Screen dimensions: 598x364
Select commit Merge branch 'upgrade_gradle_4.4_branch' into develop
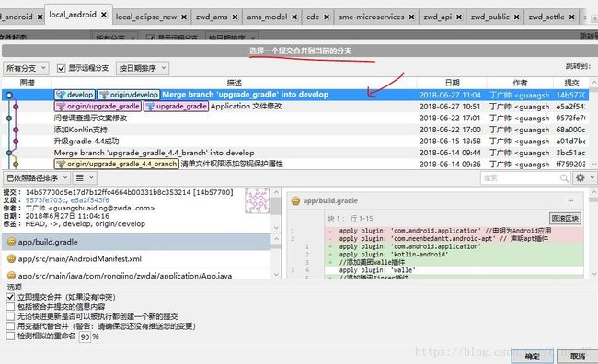[154, 153]
